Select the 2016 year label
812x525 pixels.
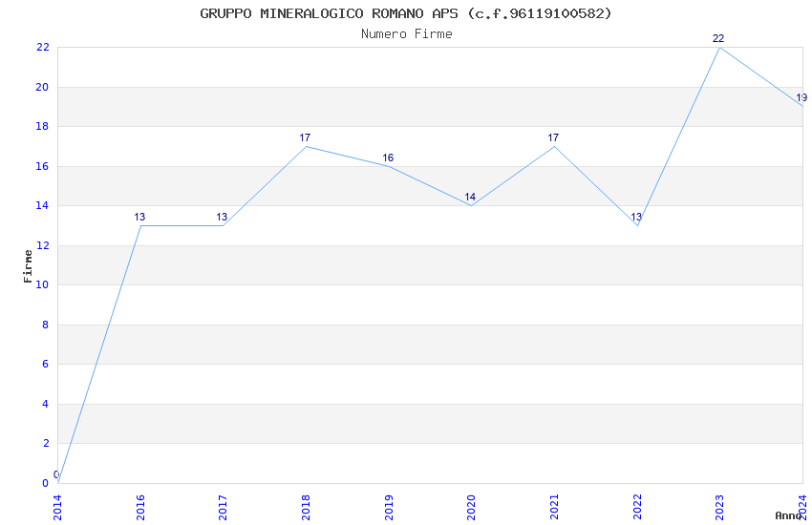point(140,508)
